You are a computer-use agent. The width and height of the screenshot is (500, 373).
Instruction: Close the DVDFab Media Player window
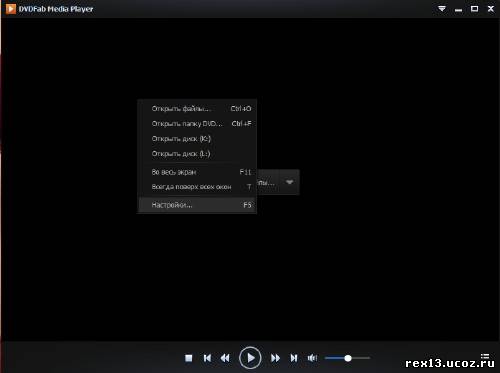coord(491,9)
